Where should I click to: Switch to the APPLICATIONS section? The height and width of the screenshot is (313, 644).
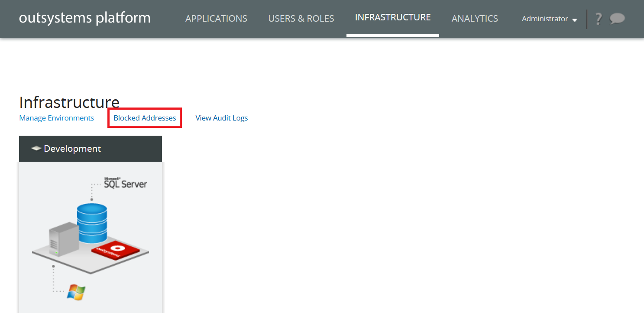(216, 19)
